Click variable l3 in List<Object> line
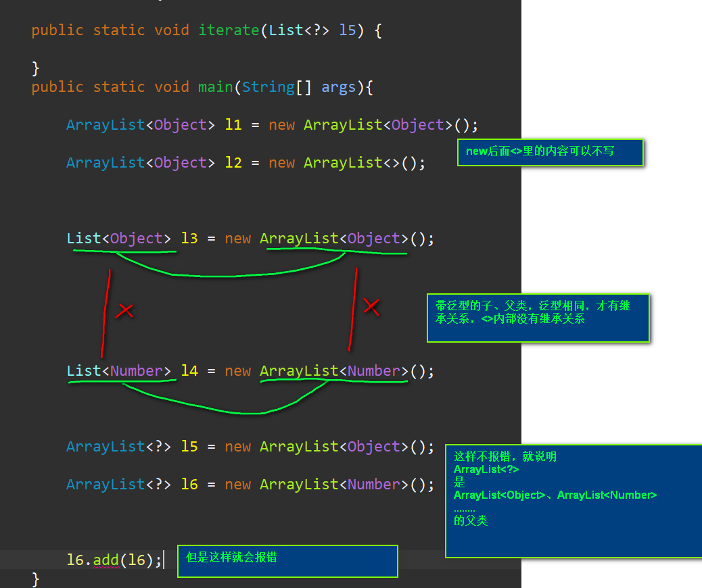The image size is (702, 588). [189, 239]
